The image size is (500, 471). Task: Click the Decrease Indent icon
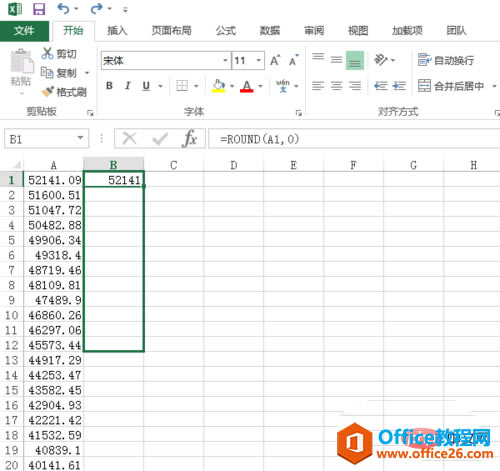[x=381, y=86]
